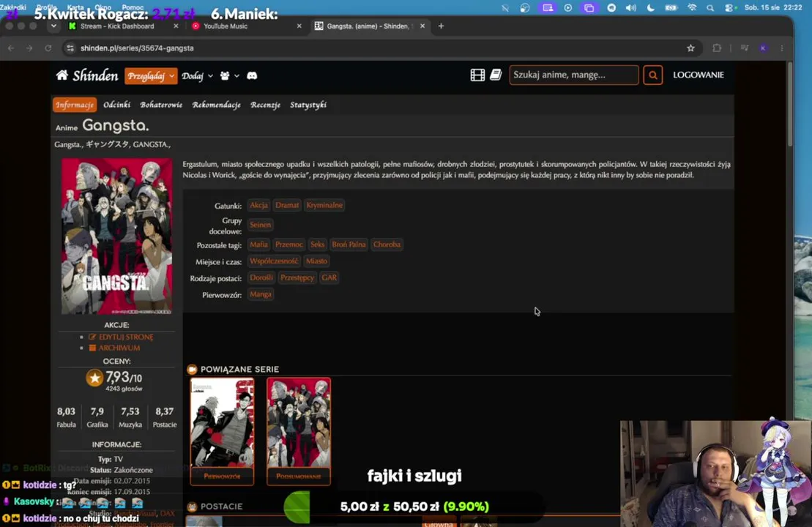This screenshot has height=527, width=812.
Task: Click the Współczesność tag
Action: point(273,261)
